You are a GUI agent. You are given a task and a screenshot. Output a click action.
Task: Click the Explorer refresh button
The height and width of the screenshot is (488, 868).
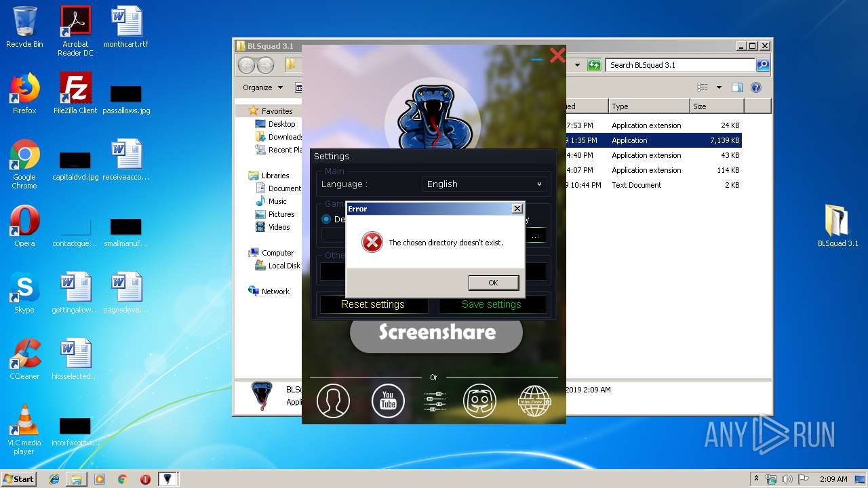click(x=594, y=65)
